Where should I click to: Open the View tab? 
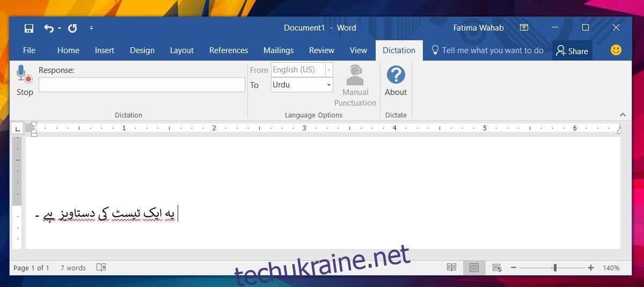tap(358, 50)
